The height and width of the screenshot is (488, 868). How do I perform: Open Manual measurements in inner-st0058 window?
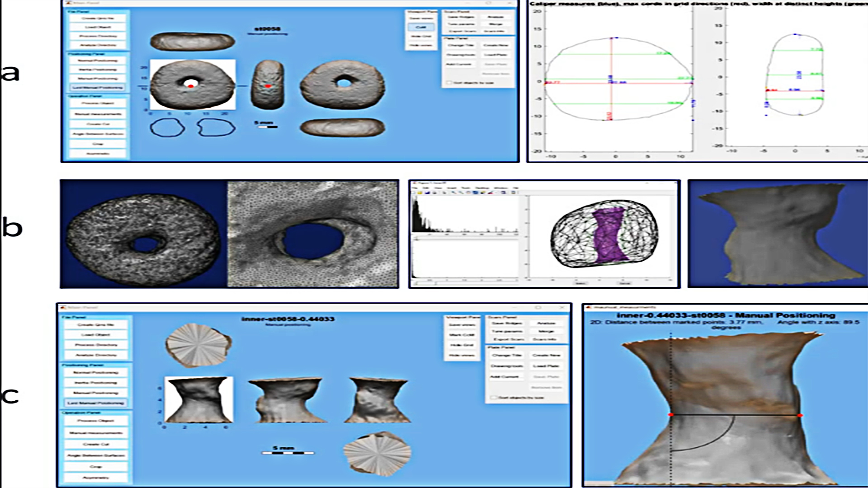click(x=96, y=433)
